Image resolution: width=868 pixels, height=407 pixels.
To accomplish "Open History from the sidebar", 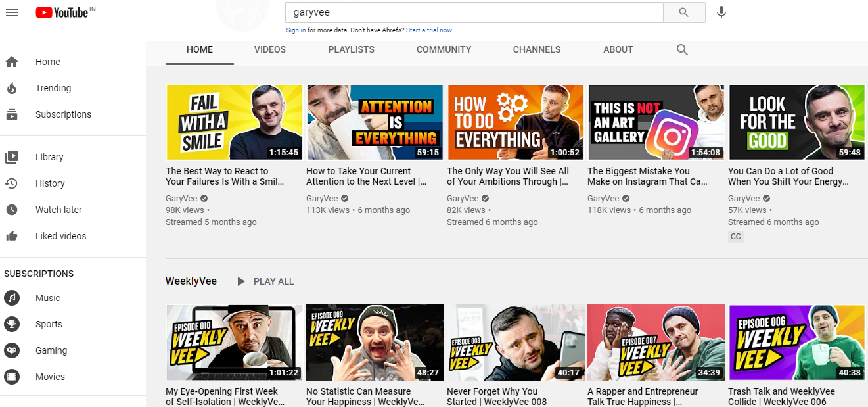I will pyautogui.click(x=50, y=183).
